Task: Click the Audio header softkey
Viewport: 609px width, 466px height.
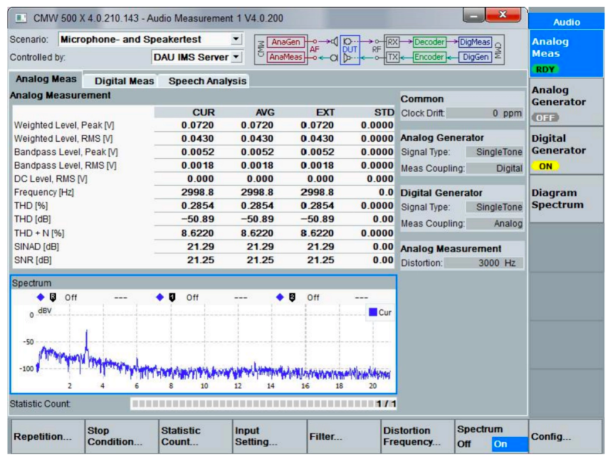Action: pos(566,22)
